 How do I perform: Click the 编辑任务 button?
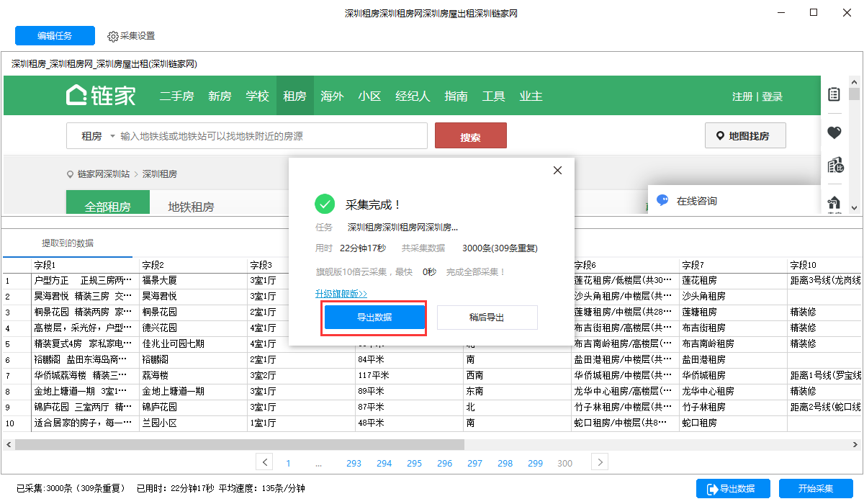55,36
